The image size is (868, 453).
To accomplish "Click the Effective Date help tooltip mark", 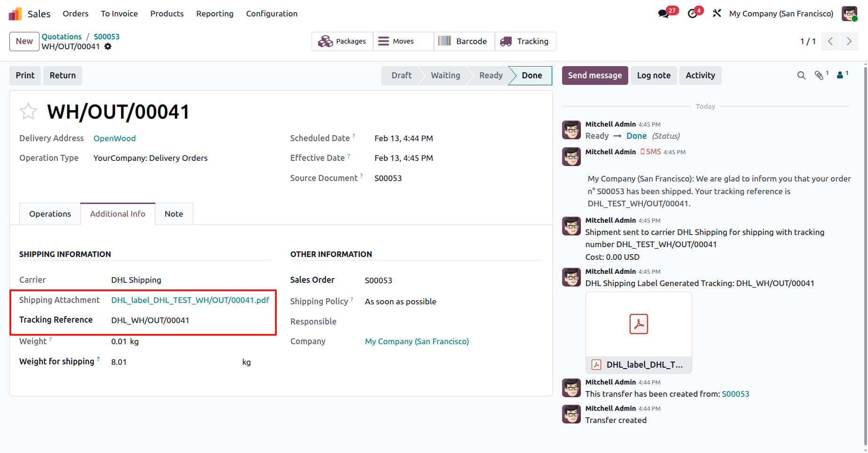I will (349, 155).
